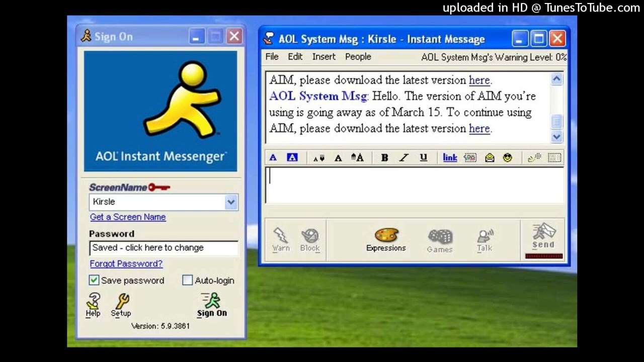This screenshot has height=362, width=644.
Task: Toggle bold formatting in message
Action: pyautogui.click(x=384, y=157)
